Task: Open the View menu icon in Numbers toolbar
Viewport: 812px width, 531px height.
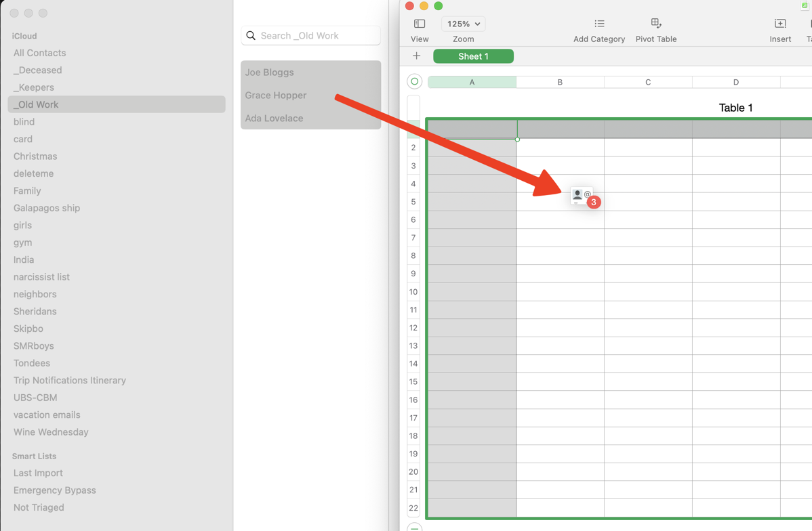Action: pos(420,24)
